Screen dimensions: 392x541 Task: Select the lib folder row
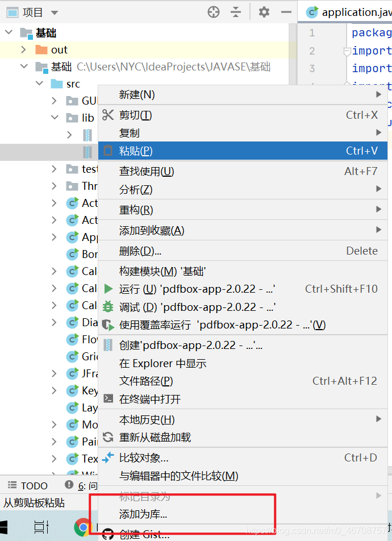click(80, 118)
